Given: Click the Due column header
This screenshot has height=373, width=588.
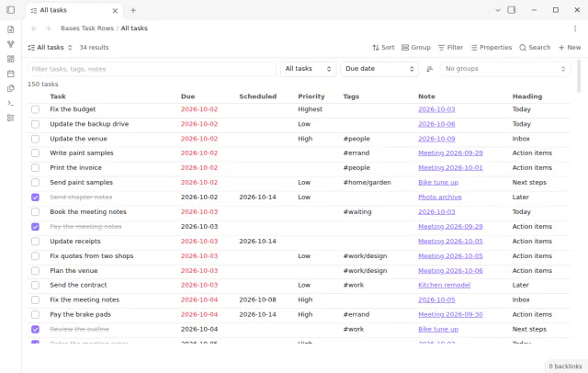Looking at the screenshot, I should click(x=187, y=96).
